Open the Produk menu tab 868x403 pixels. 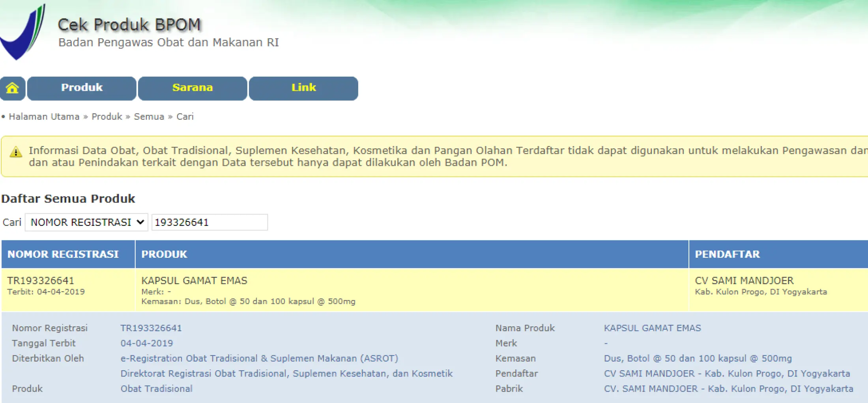click(x=82, y=88)
